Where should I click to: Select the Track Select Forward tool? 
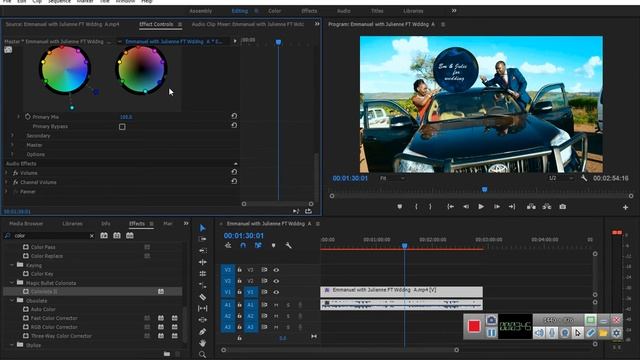(202, 239)
